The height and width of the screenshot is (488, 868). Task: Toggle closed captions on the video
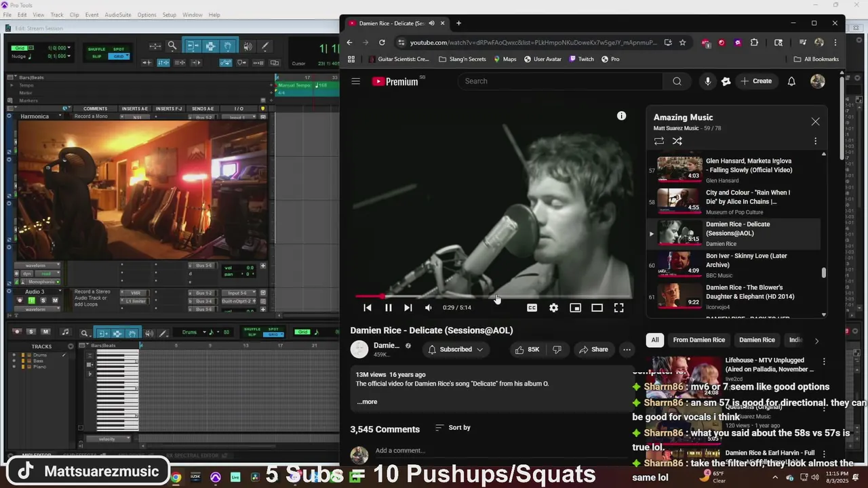pos(532,308)
